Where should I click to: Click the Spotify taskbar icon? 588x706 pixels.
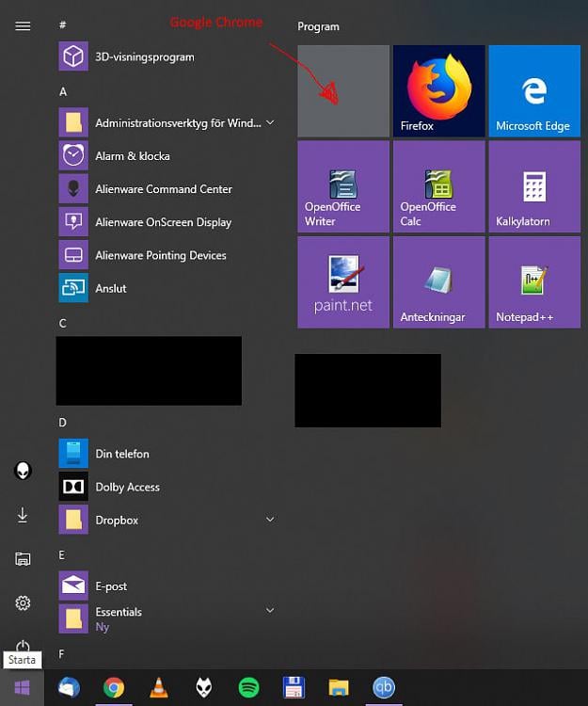point(248,687)
